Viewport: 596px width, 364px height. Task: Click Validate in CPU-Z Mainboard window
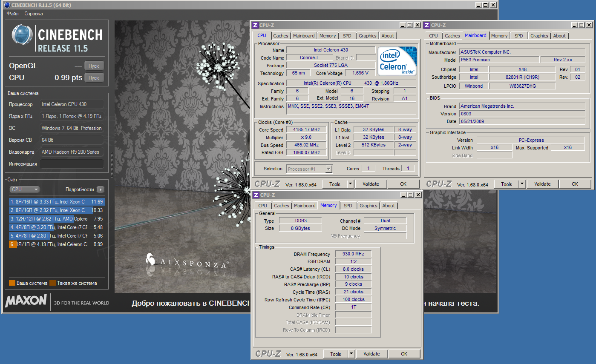coord(542,184)
